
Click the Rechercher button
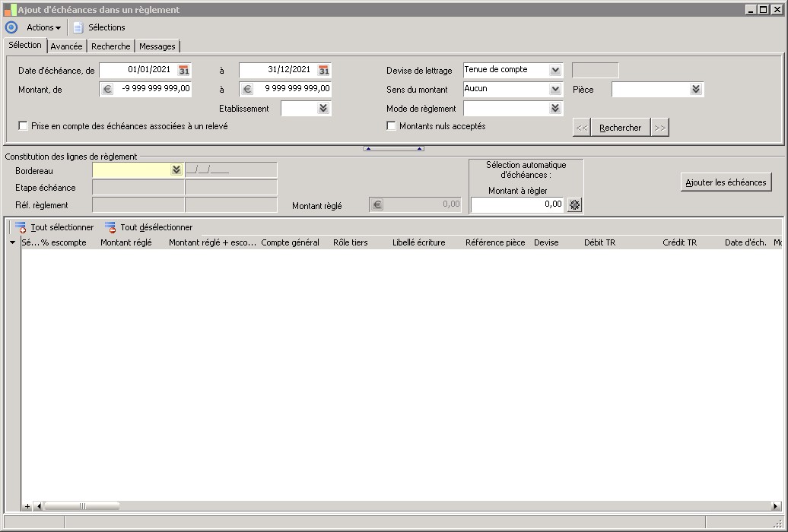point(620,128)
